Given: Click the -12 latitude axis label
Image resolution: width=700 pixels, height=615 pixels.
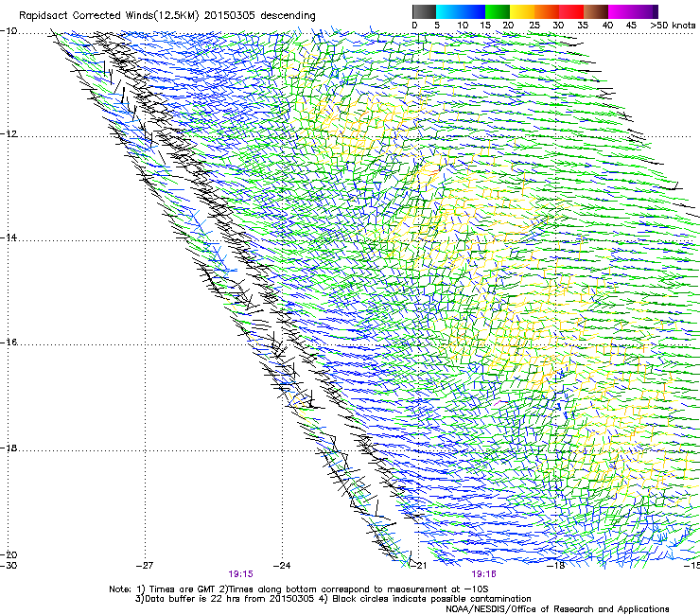Looking at the screenshot, I should tap(9, 134).
